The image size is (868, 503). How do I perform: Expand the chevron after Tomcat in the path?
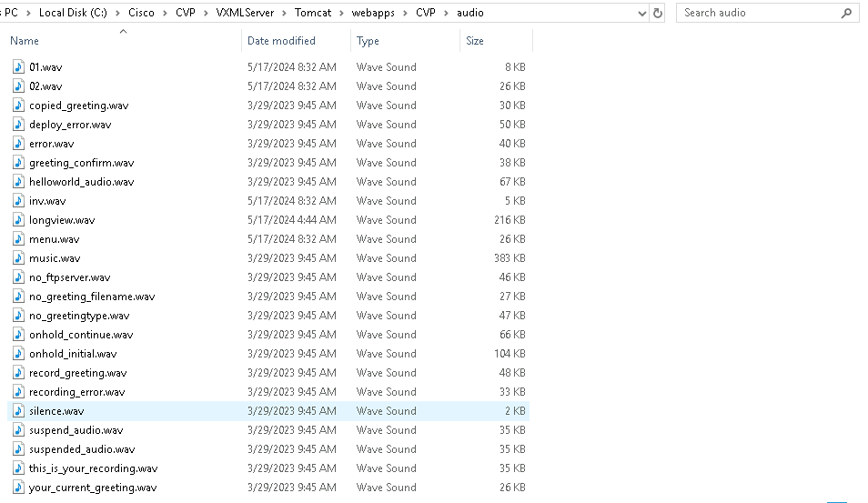click(339, 13)
